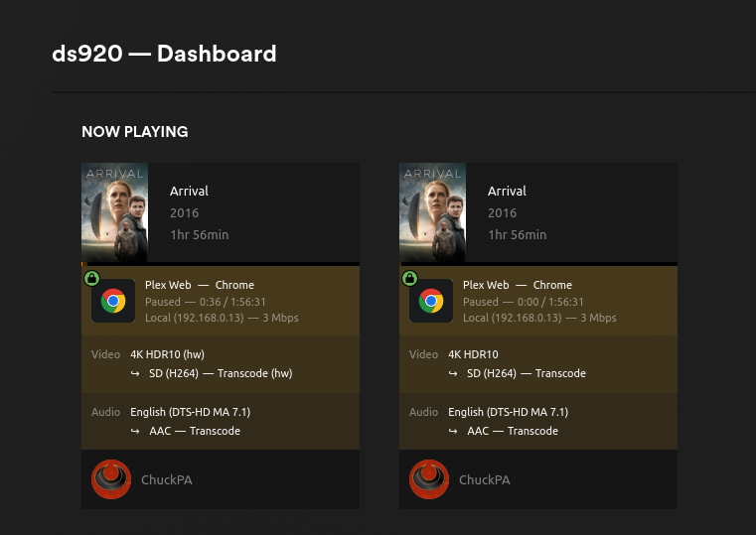Click the ChuckPA avatar under the 0:00 paused session

[x=429, y=479]
